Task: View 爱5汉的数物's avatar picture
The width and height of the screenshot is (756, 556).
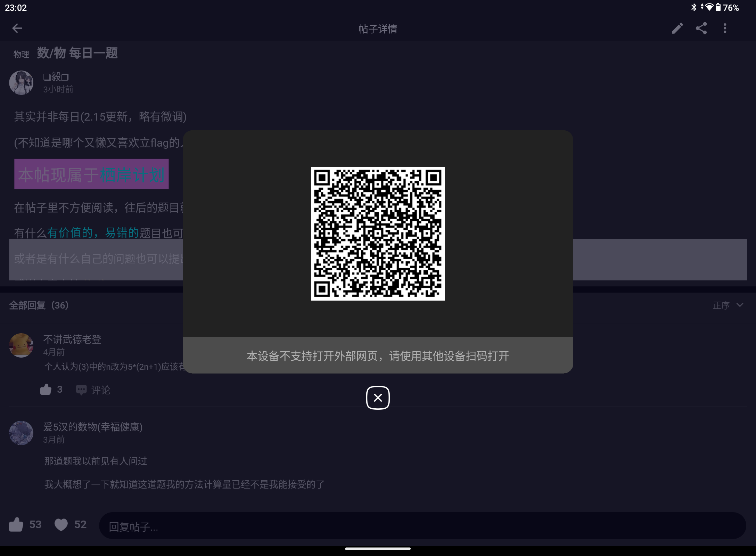Action: [21, 433]
